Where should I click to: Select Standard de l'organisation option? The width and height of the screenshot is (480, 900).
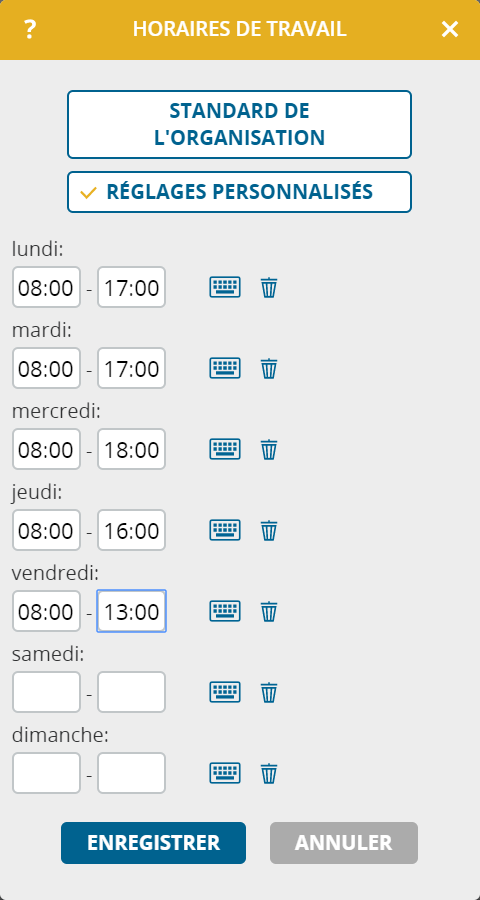point(239,124)
